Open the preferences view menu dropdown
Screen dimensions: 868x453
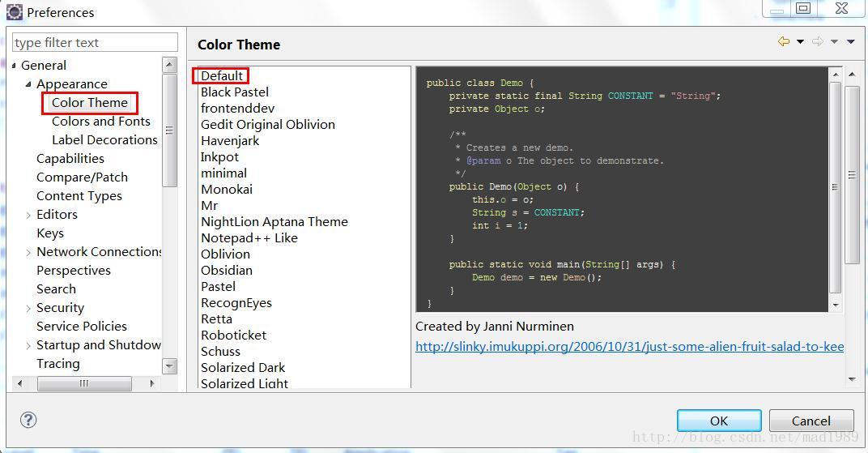851,41
